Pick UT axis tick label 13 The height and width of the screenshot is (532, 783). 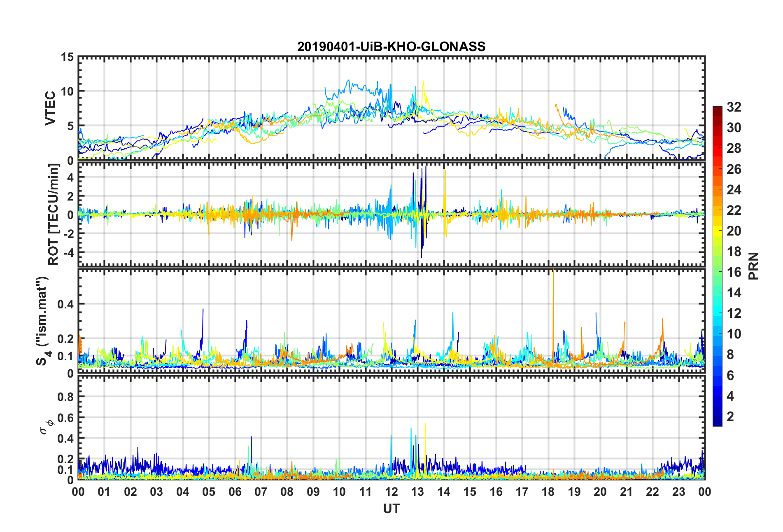[x=417, y=492]
